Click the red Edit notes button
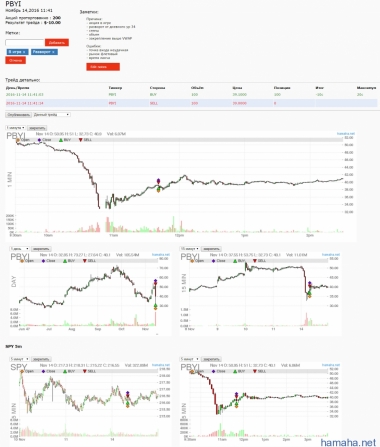The width and height of the screenshot is (380, 447). (103, 67)
